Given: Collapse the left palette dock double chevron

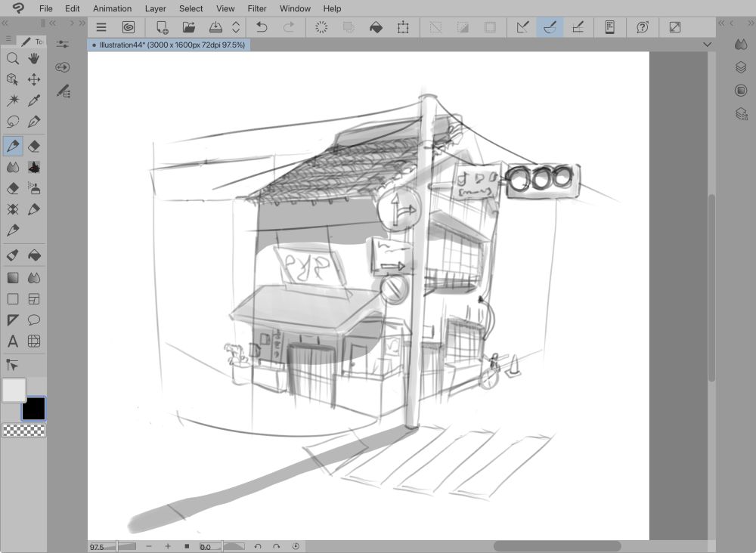Looking at the screenshot, I should (5, 23).
